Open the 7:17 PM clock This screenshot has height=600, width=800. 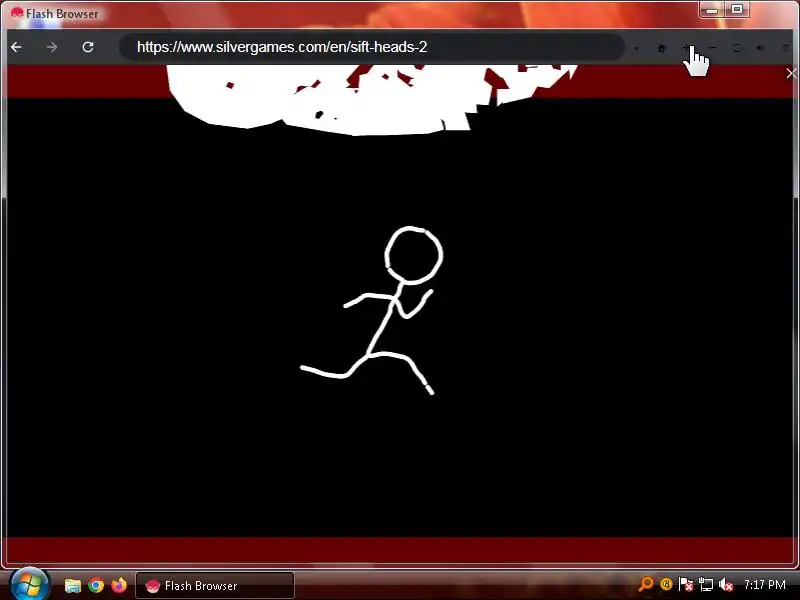764,584
